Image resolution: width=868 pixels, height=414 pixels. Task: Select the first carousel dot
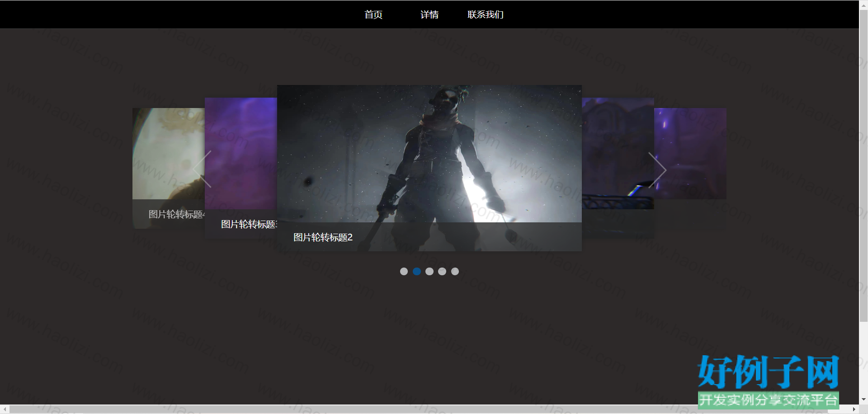pyautogui.click(x=404, y=271)
